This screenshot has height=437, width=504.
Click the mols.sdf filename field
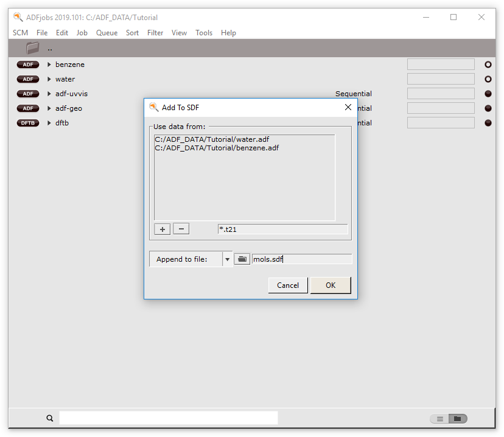301,259
